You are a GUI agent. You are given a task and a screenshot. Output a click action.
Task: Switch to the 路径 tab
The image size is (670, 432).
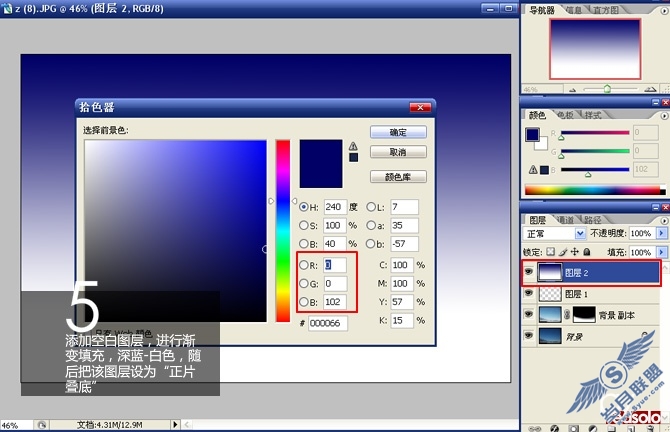tap(593, 220)
